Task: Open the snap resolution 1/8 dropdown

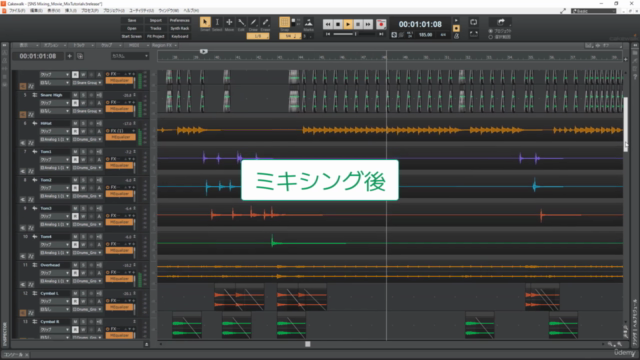Action: pyautogui.click(x=258, y=36)
